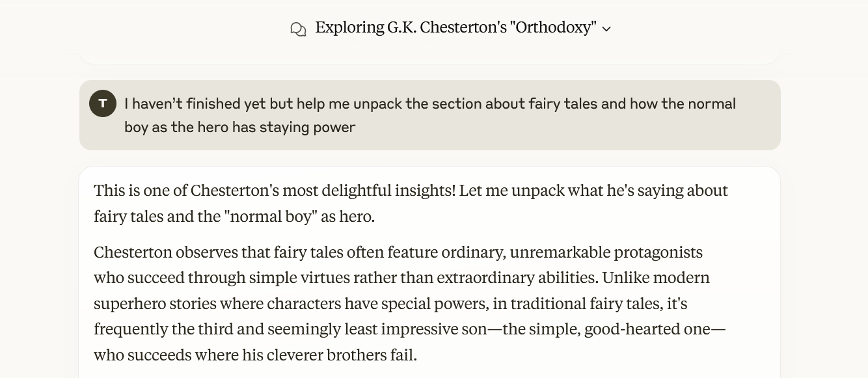Image resolution: width=868 pixels, height=378 pixels.
Task: Click the paragraph starting "Chesterton observes that"
Action: point(409,303)
